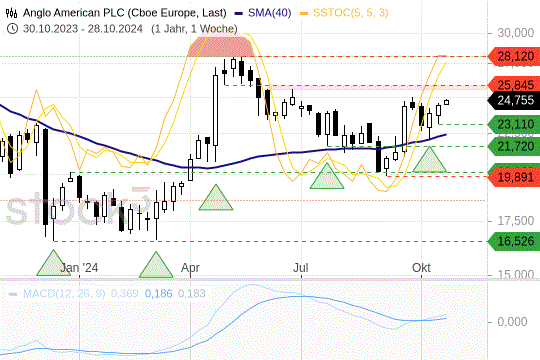Viewport: 540px width, 360px height.
Task: Click the 'Jul' time axis label
Action: 300,268
